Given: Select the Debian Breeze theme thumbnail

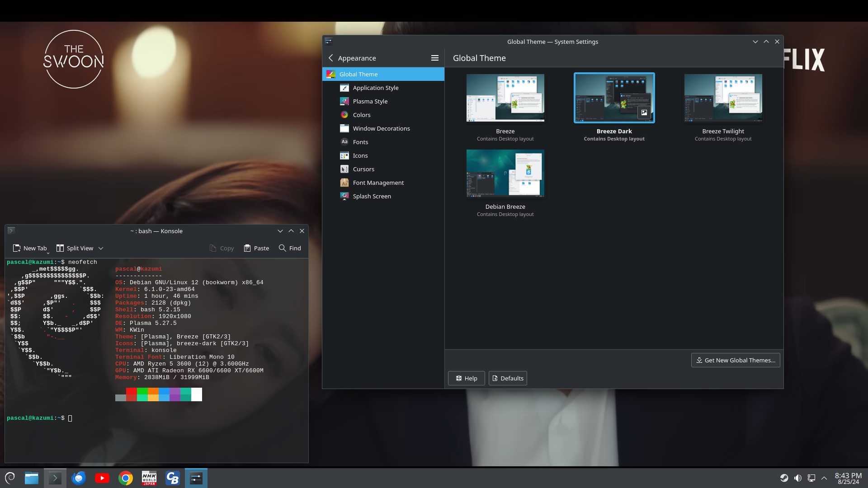Looking at the screenshot, I should pyautogui.click(x=505, y=173).
